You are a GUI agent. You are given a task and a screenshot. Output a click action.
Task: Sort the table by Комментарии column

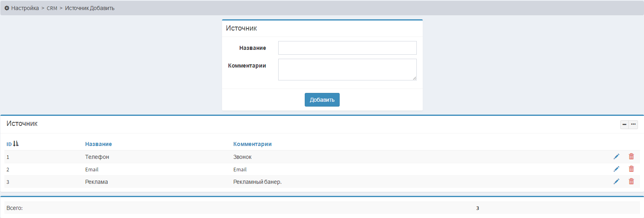click(x=253, y=144)
